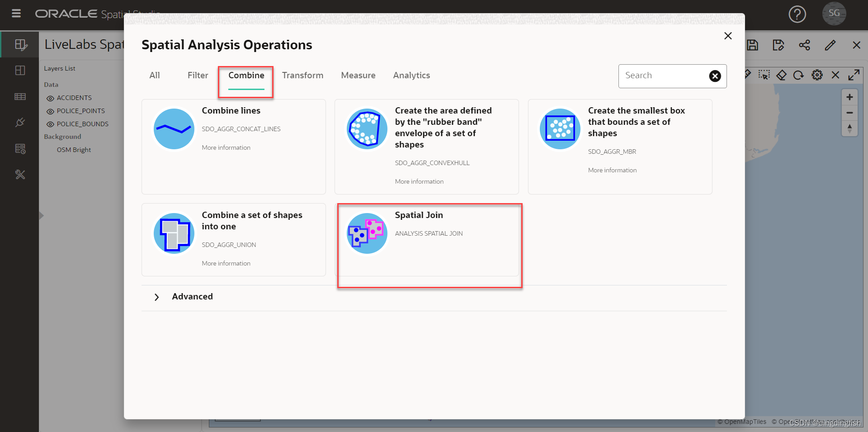This screenshot has height=432, width=868.
Task: Open the Datasets table sidebar icon
Action: [x=20, y=96]
